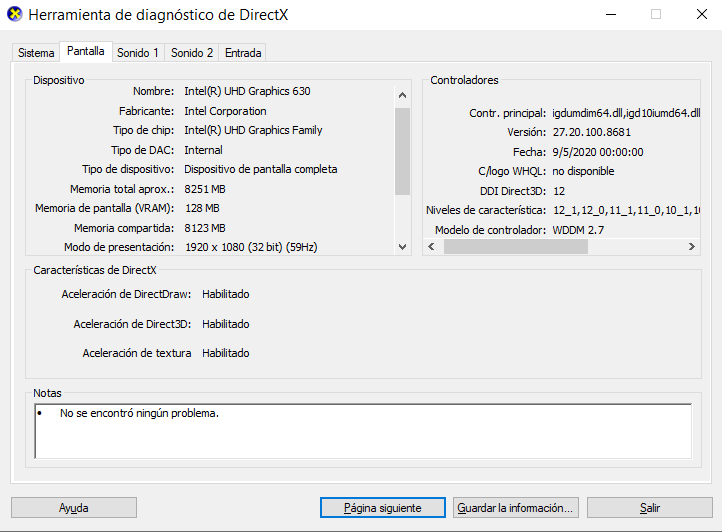The image size is (722, 532).
Task: Click the value 'Intel Corporation'
Action: click(225, 111)
